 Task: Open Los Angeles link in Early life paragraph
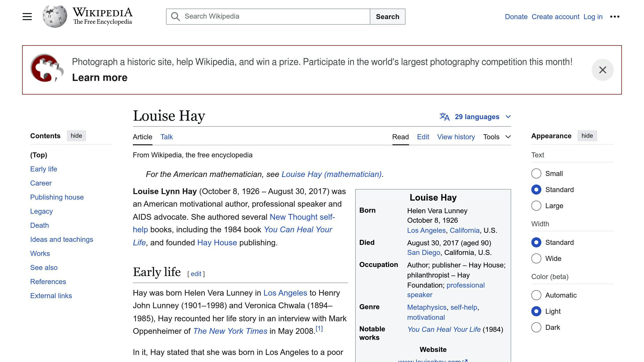285,293
